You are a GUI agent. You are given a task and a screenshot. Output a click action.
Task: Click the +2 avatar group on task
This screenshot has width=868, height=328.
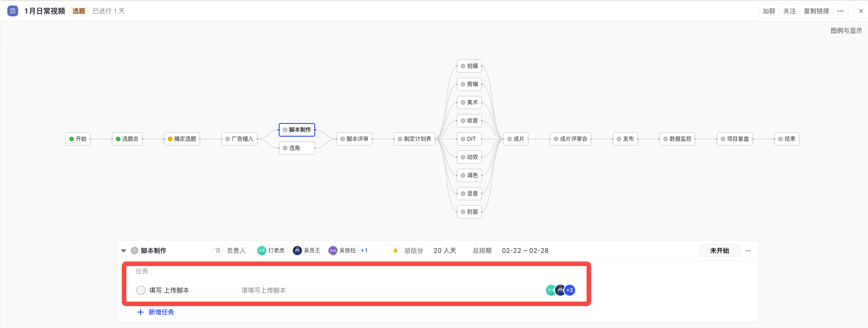tap(570, 290)
